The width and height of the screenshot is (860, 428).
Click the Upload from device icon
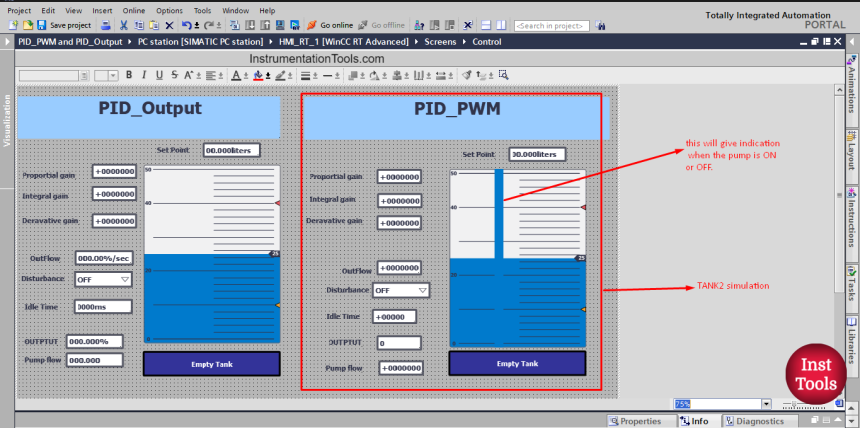pos(265,25)
